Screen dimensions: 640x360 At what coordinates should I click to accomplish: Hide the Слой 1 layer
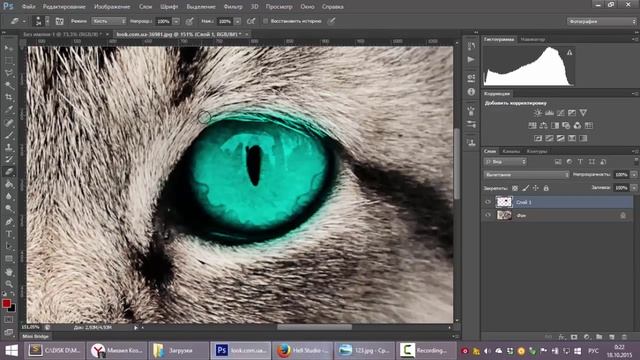[488, 202]
